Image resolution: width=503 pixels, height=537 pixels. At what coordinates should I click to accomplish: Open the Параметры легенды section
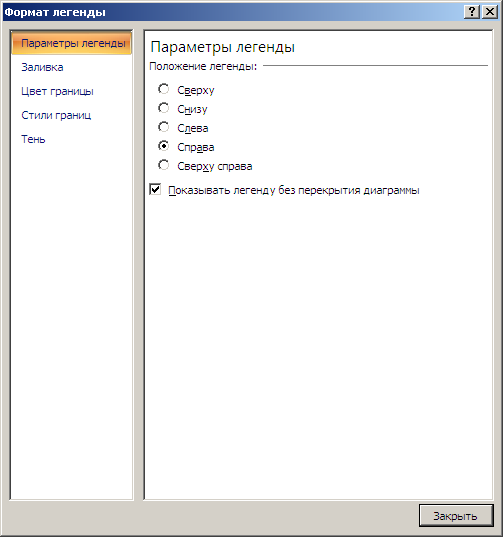(72, 43)
